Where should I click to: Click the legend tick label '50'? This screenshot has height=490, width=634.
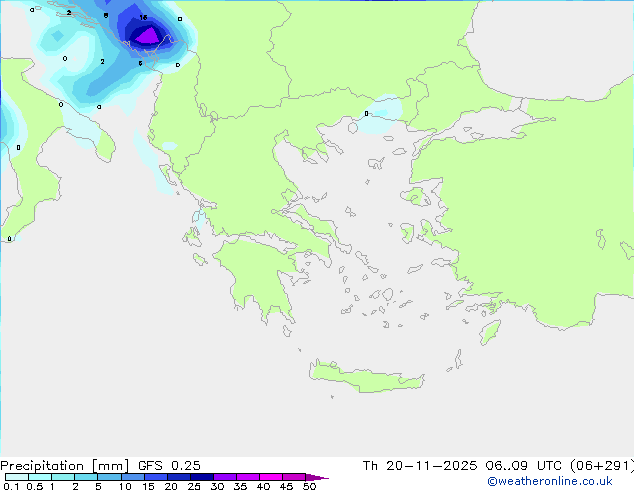[310, 486]
